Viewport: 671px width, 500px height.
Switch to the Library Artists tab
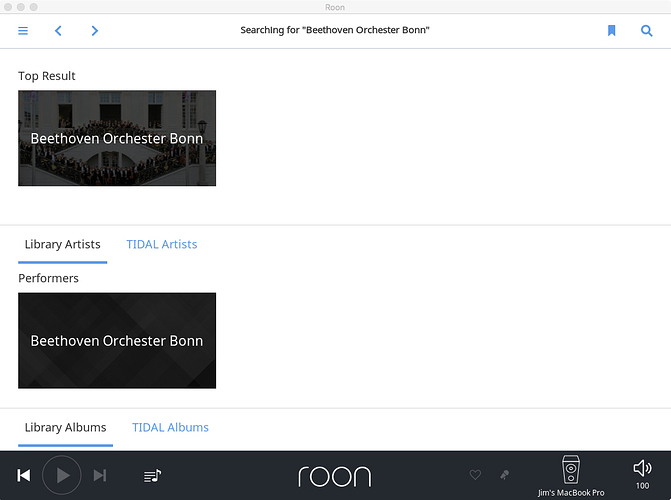pyautogui.click(x=62, y=244)
